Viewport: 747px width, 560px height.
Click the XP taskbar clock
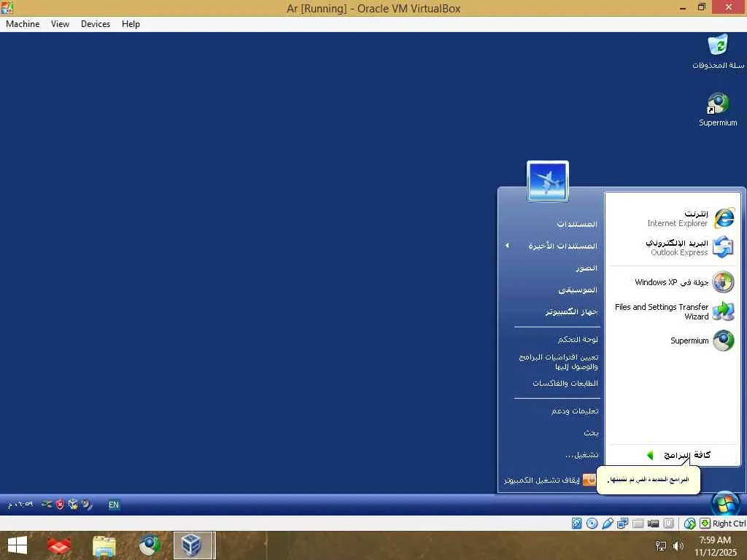pos(20,505)
